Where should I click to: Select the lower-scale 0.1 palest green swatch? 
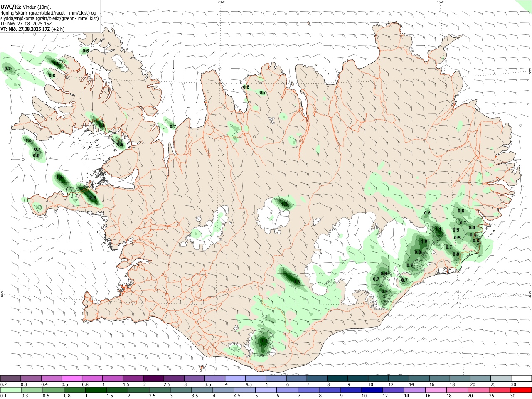(x=11, y=390)
